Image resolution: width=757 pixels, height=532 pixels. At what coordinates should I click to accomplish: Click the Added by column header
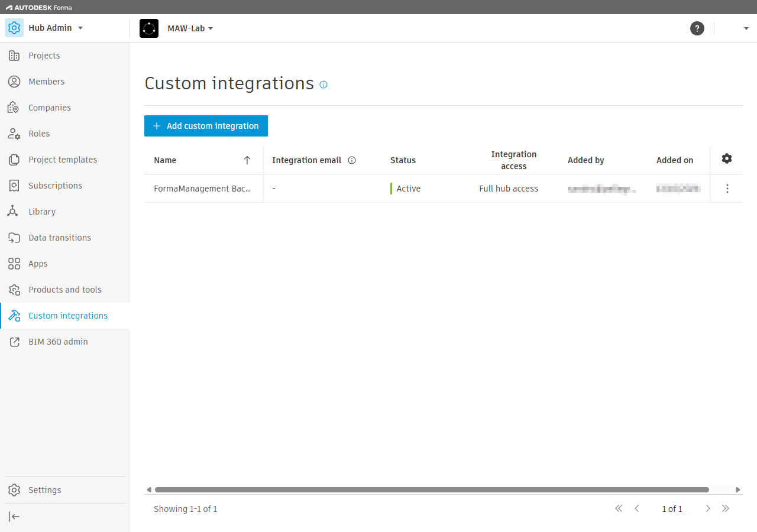[x=585, y=160]
